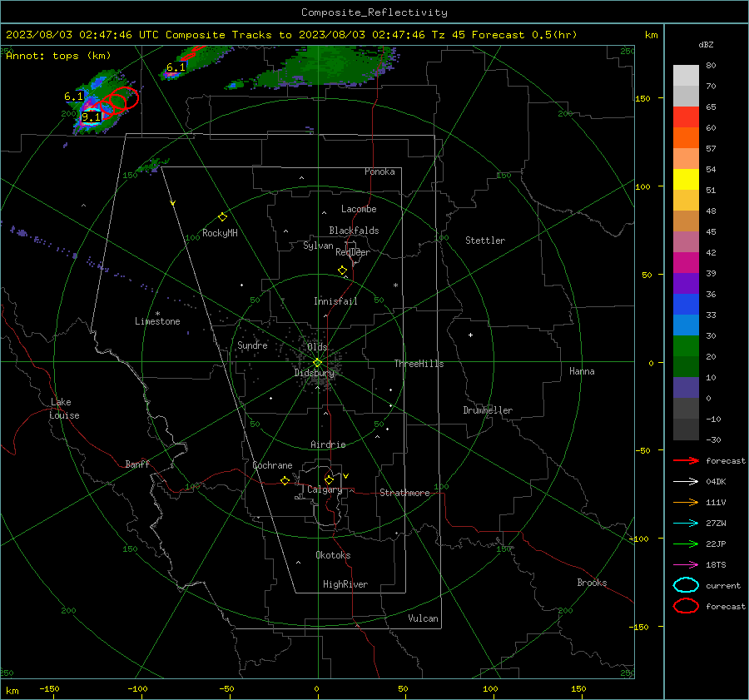Click the 'Ponoka' city label
The image size is (749, 700).
coord(379,171)
